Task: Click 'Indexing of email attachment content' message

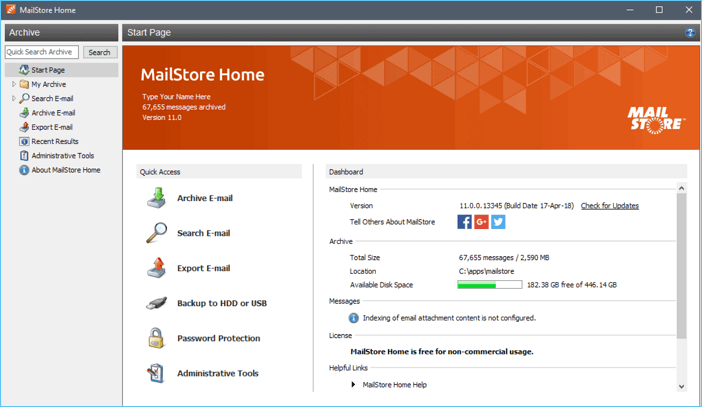Action: coord(449,318)
